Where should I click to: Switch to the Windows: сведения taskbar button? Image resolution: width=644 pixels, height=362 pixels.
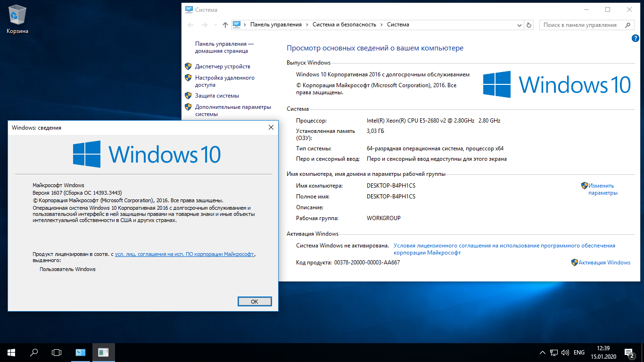103,352
